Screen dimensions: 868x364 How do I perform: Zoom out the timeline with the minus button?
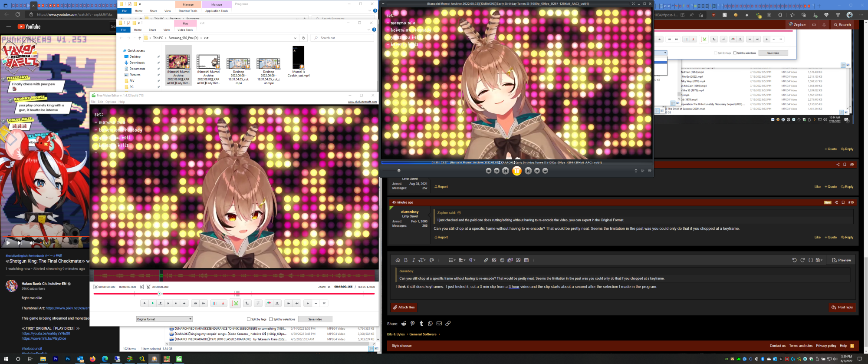tap(316, 303)
